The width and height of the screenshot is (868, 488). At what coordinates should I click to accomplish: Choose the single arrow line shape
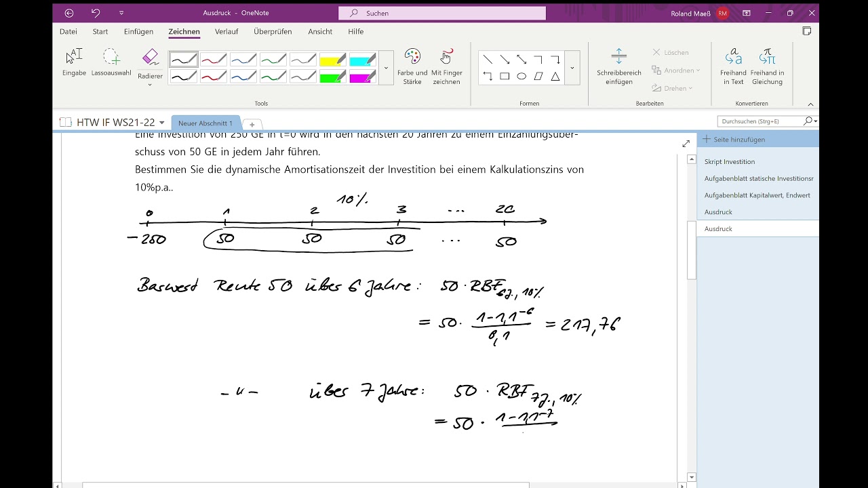tap(505, 60)
